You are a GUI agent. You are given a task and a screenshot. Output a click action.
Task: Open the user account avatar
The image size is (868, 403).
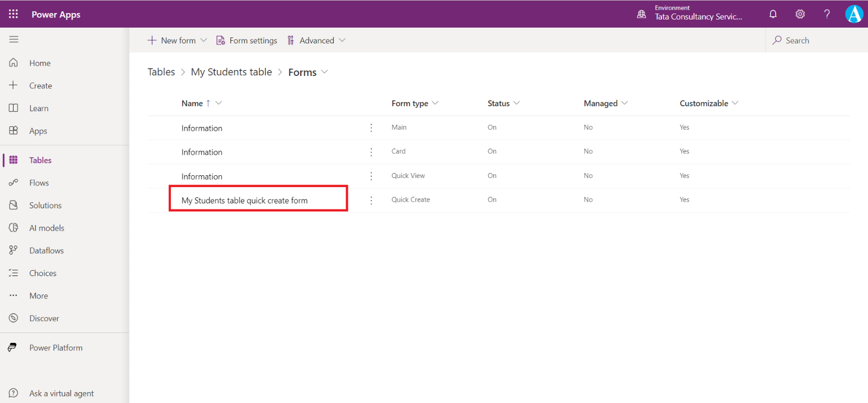point(854,14)
